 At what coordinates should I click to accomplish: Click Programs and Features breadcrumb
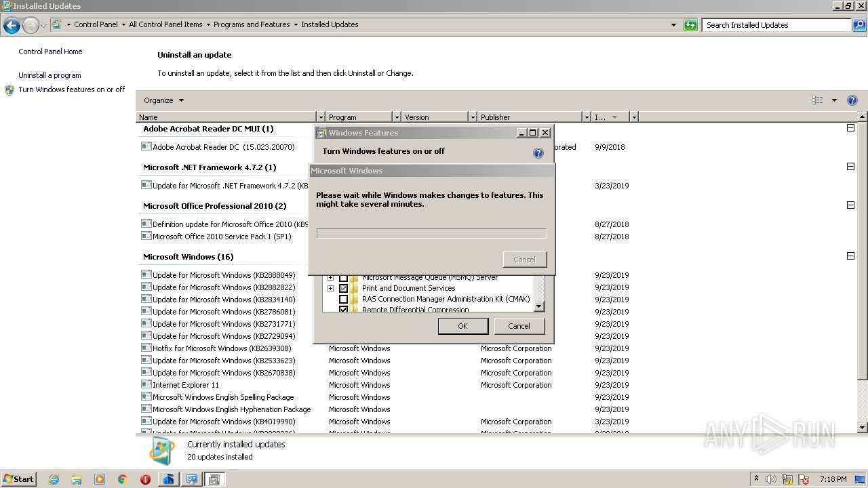[252, 24]
